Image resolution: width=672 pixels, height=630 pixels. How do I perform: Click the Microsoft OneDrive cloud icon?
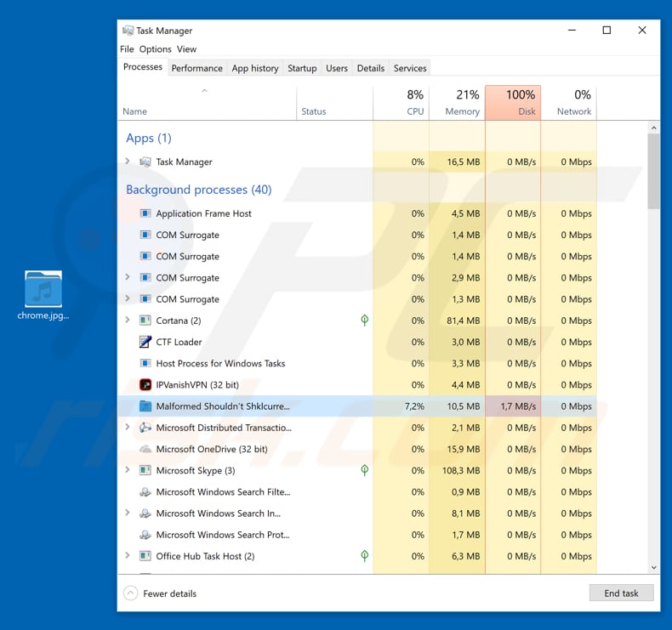point(145,449)
